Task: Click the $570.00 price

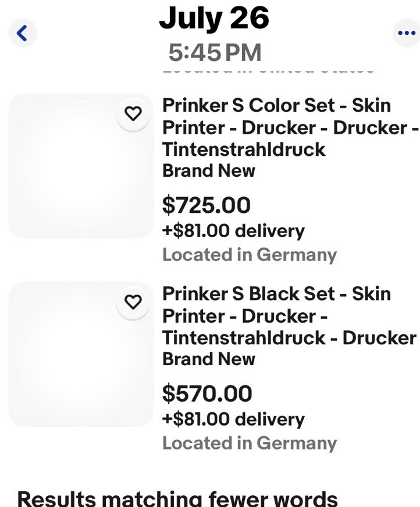Action: click(x=207, y=394)
